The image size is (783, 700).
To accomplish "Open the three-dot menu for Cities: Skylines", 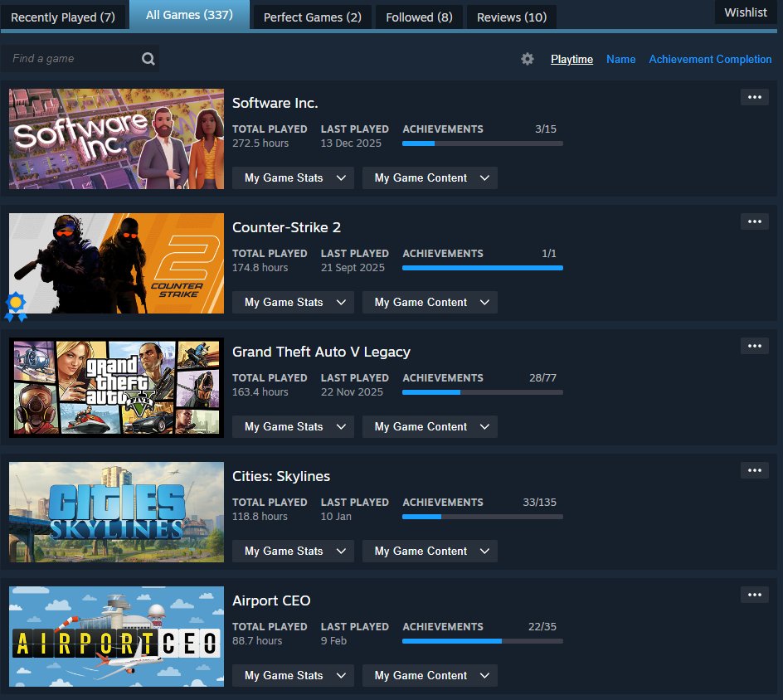I will click(x=755, y=469).
